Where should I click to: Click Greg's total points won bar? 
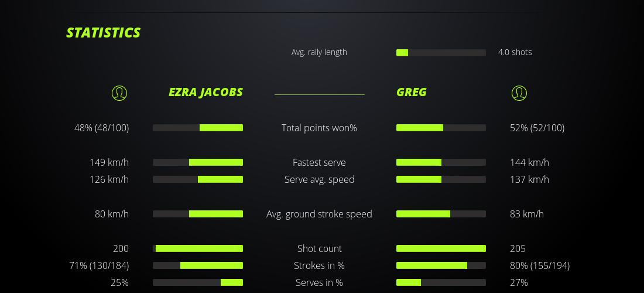tap(441, 128)
